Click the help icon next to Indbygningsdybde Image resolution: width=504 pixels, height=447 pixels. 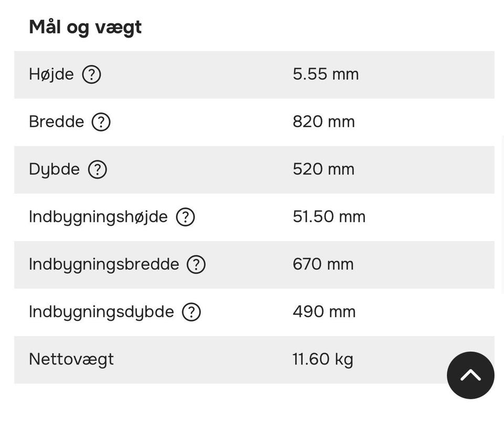tap(191, 312)
